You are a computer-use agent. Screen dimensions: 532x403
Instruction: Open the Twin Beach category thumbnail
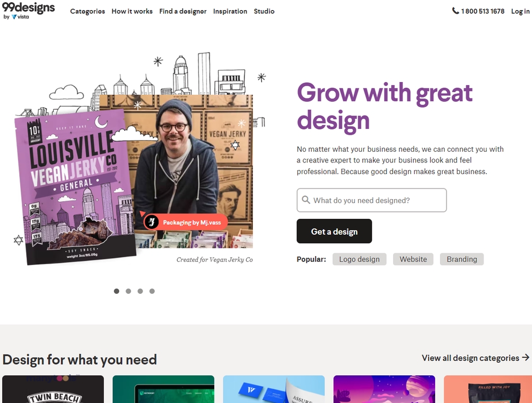pyautogui.click(x=53, y=389)
